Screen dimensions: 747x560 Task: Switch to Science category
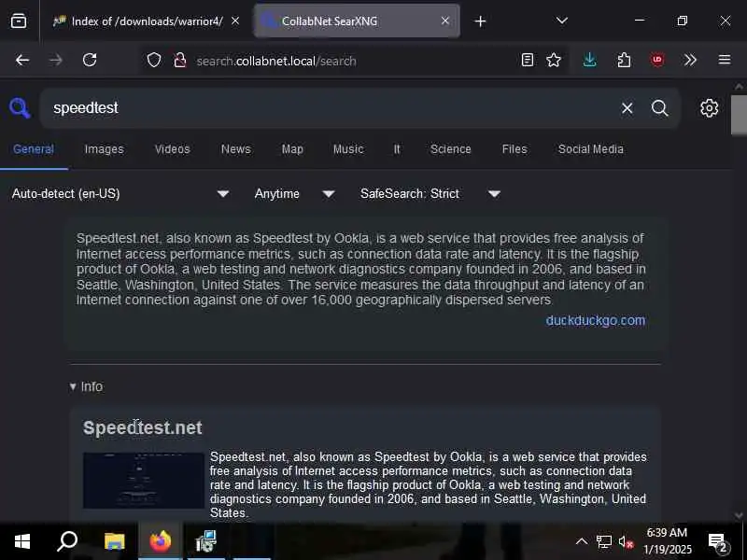451,149
